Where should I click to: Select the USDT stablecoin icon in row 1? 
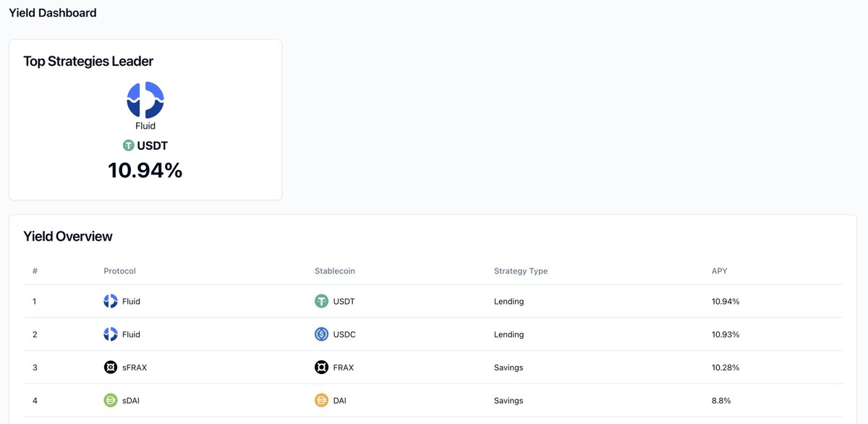pyautogui.click(x=321, y=300)
